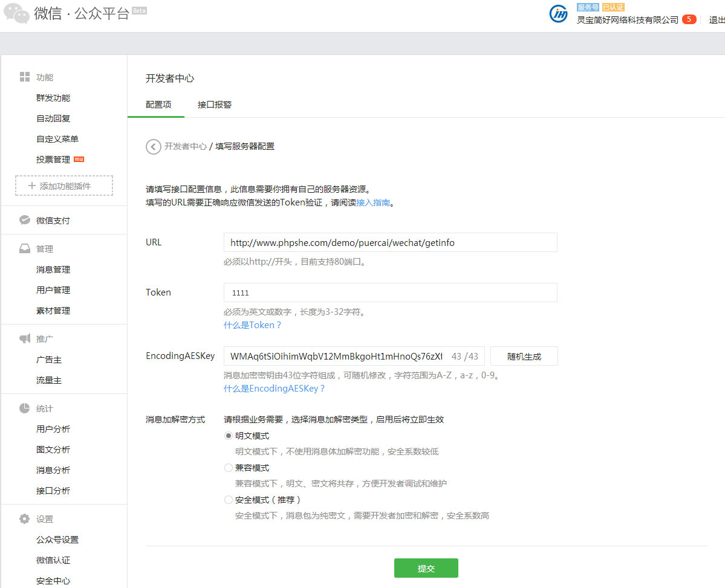Image resolution: width=725 pixels, height=588 pixels.
Task: Click the 统计 pie chart icon
Action: coord(25,408)
